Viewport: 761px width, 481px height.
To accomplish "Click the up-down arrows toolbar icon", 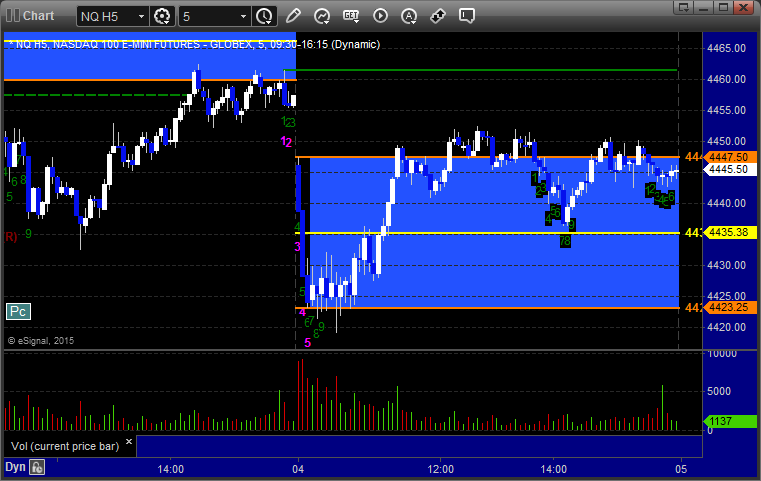I will coord(438,16).
